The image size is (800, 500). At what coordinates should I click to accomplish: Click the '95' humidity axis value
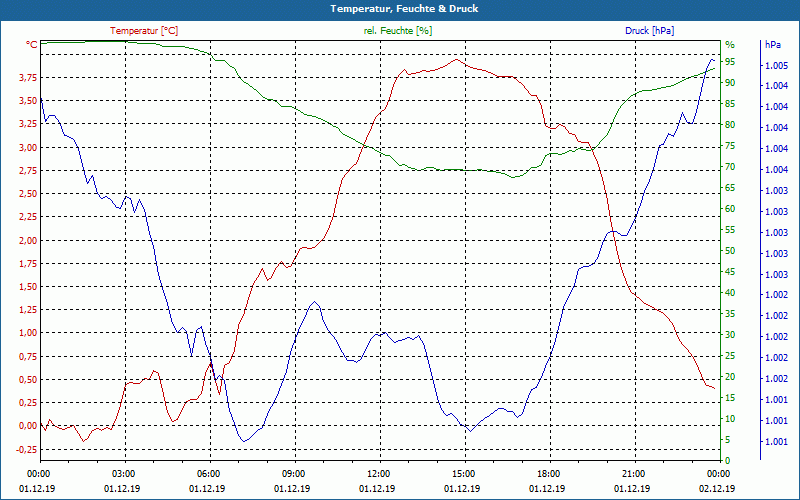(x=730, y=62)
